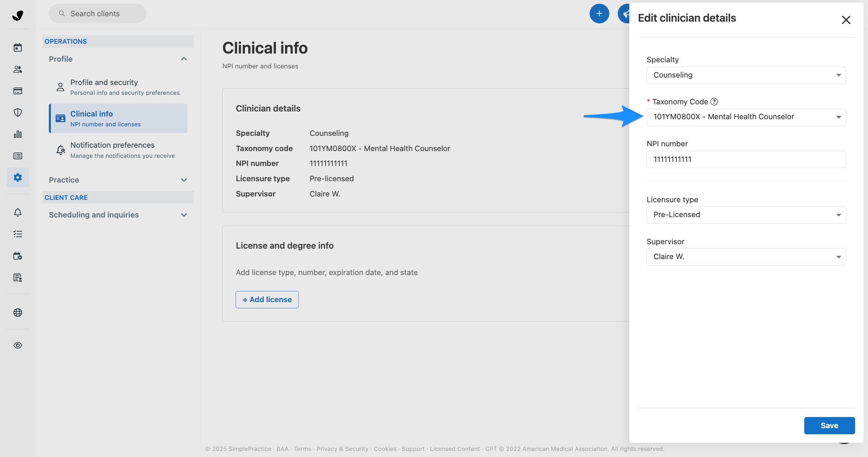The width and height of the screenshot is (868, 457).
Task: Click the Claire W. supervisor value text
Action: pos(325,194)
